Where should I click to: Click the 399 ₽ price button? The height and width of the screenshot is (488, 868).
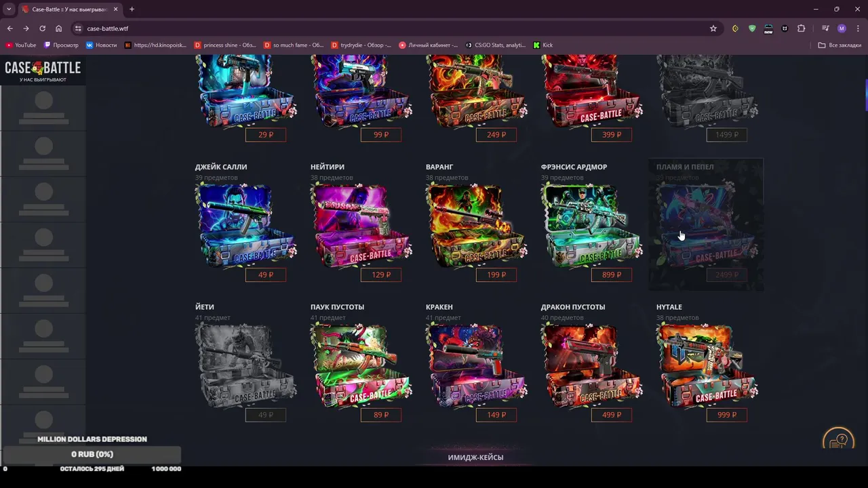coord(612,135)
